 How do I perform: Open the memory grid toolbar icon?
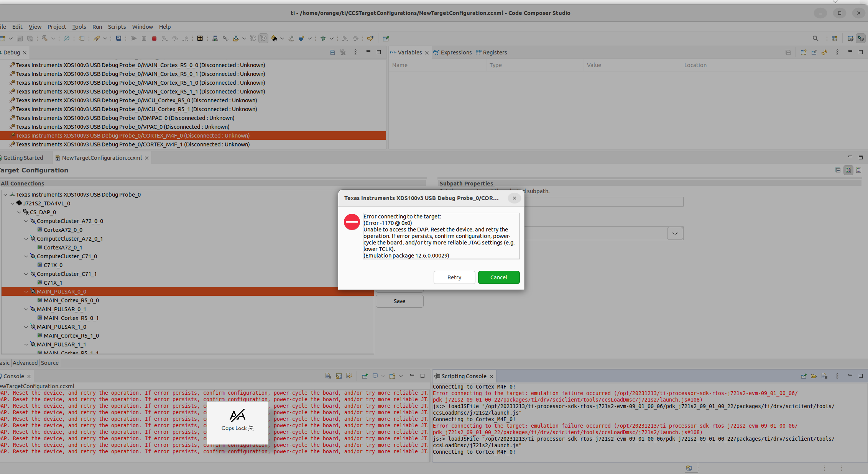coord(200,38)
